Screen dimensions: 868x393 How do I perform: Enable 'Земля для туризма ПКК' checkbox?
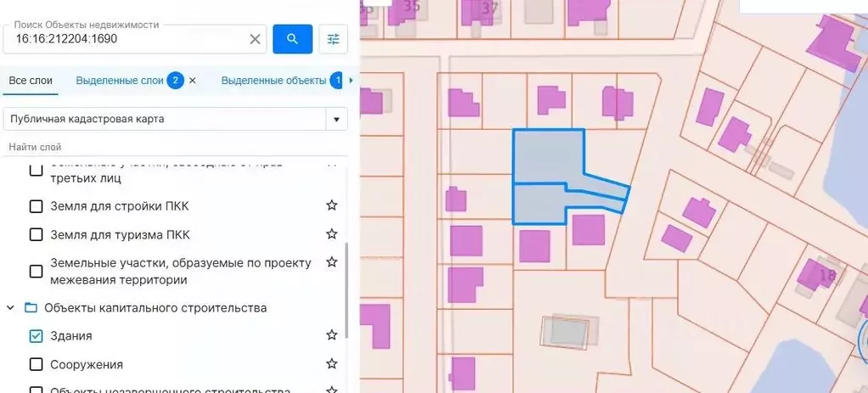point(36,234)
